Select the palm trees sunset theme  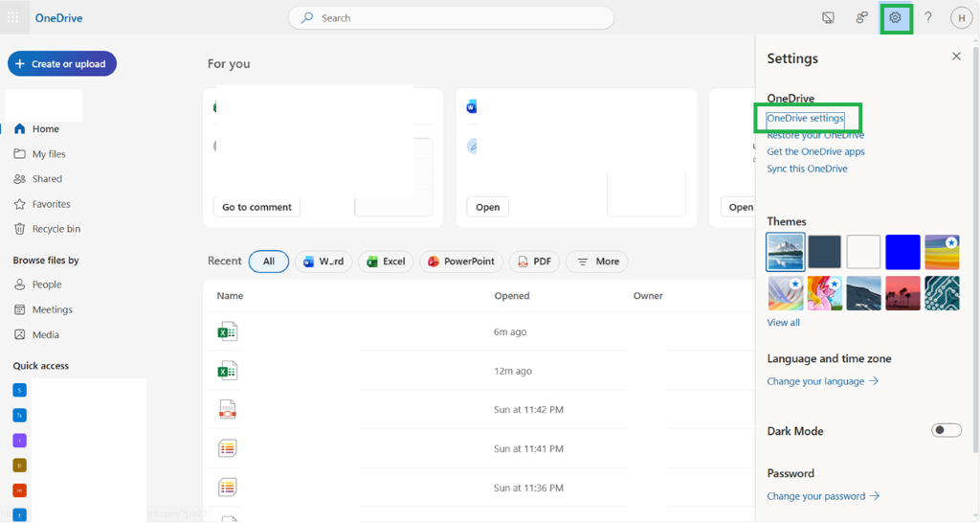pyautogui.click(x=902, y=293)
